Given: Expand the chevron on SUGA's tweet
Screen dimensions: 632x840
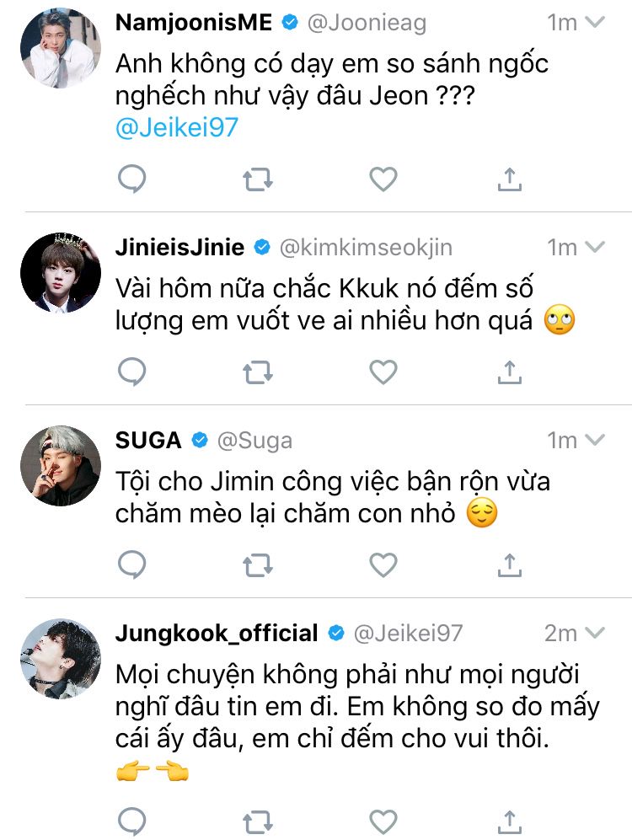Looking at the screenshot, I should [595, 440].
